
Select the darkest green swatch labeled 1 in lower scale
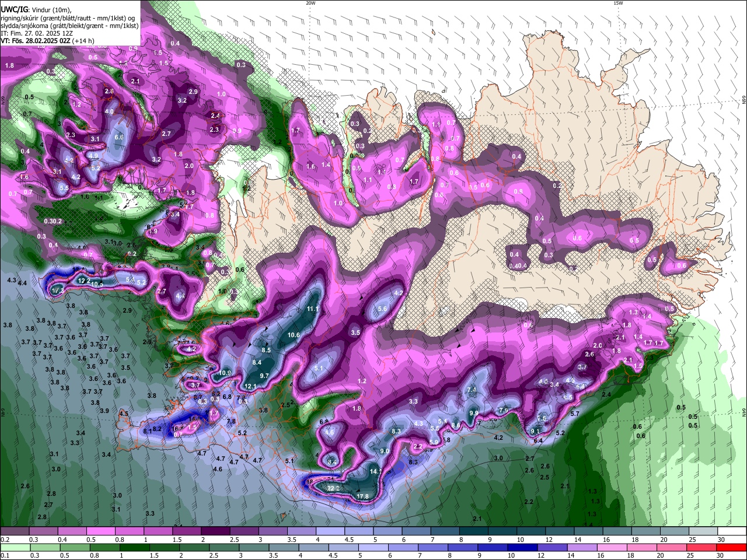[x=135, y=547]
